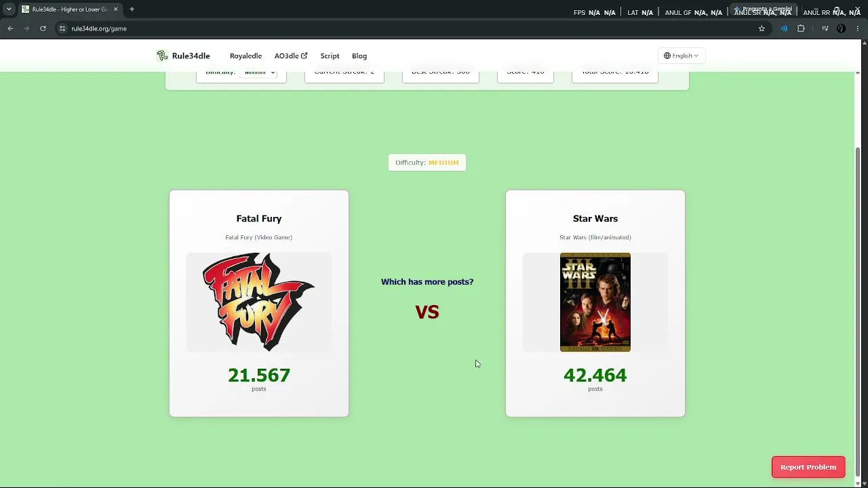Image resolution: width=868 pixels, height=488 pixels.
Task: Click the browser forward arrow
Action: (26, 28)
